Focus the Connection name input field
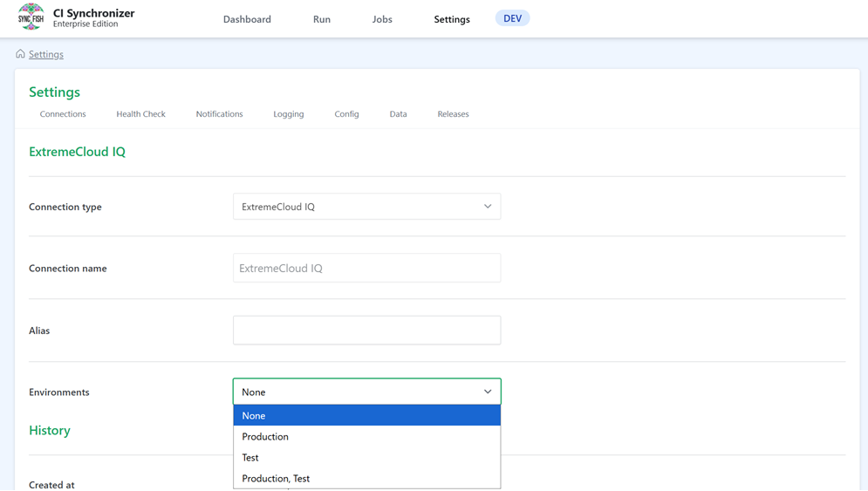Viewport: 868px width, 491px height. coord(367,268)
